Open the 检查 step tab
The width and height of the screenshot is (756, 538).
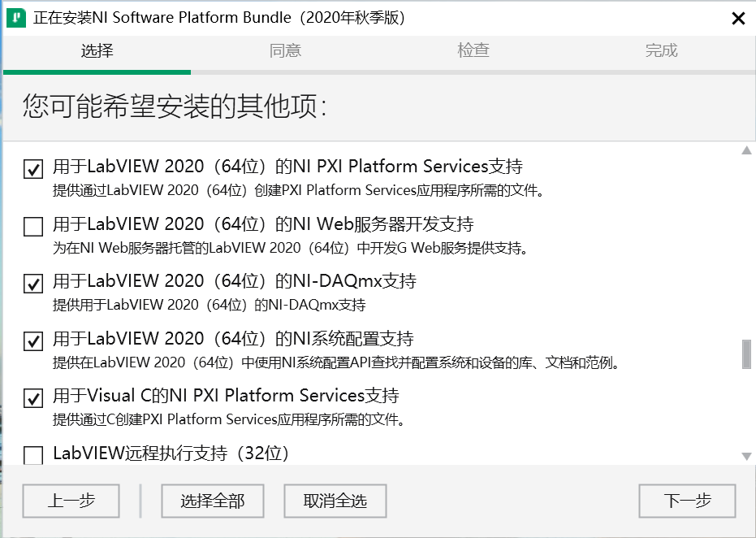473,50
